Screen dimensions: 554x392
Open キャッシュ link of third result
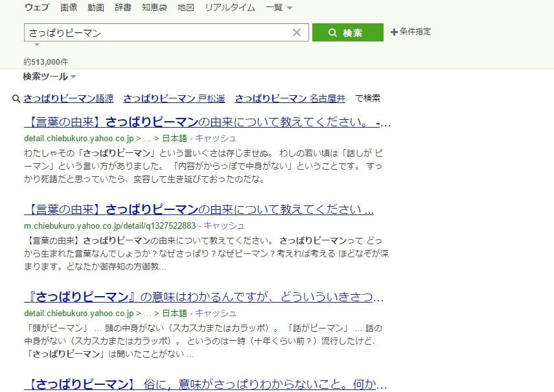pyautogui.click(x=216, y=313)
